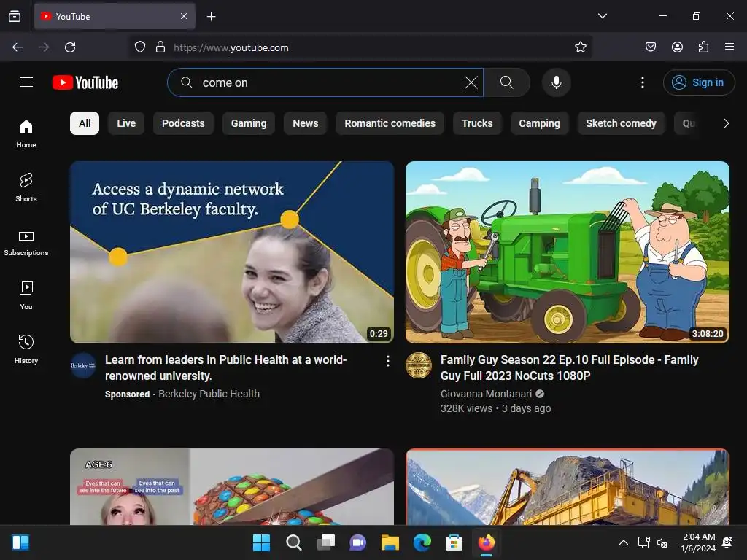Click the Sign in button
The image size is (747, 560).
tap(698, 82)
